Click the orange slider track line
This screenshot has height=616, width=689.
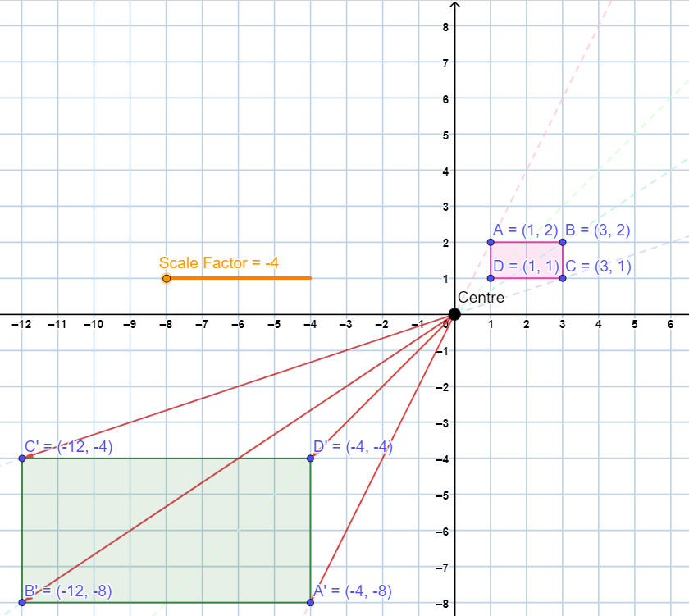[x=246, y=278]
